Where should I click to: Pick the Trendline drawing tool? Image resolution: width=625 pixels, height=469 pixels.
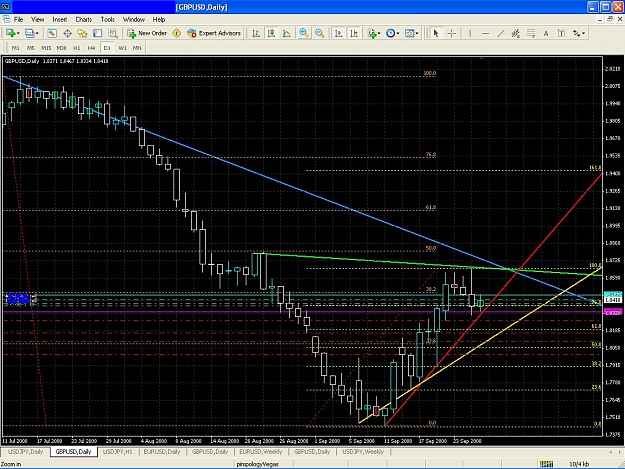point(501,33)
